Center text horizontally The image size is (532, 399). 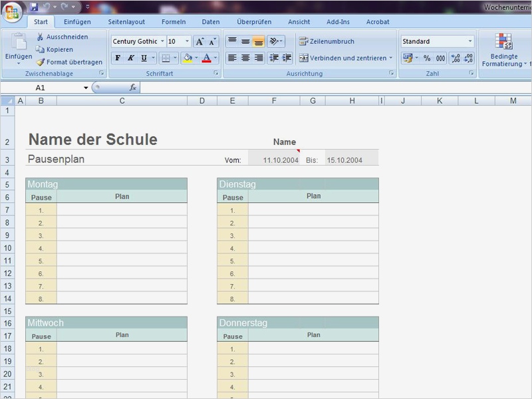(x=245, y=58)
